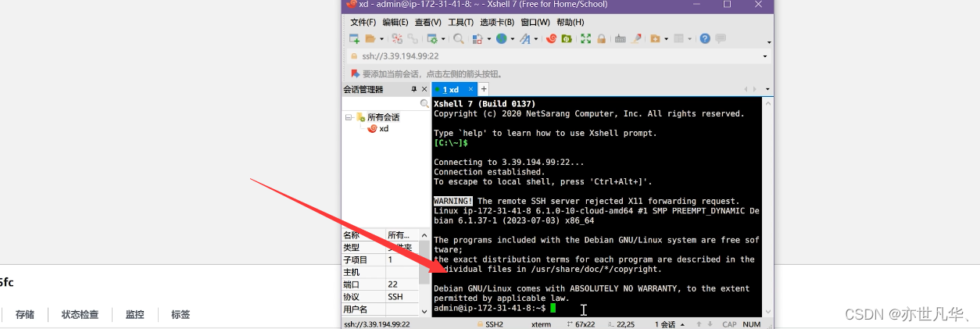Click the 协议 value SSH cell
Image resolution: width=980 pixels, height=329 pixels.
pyautogui.click(x=402, y=297)
